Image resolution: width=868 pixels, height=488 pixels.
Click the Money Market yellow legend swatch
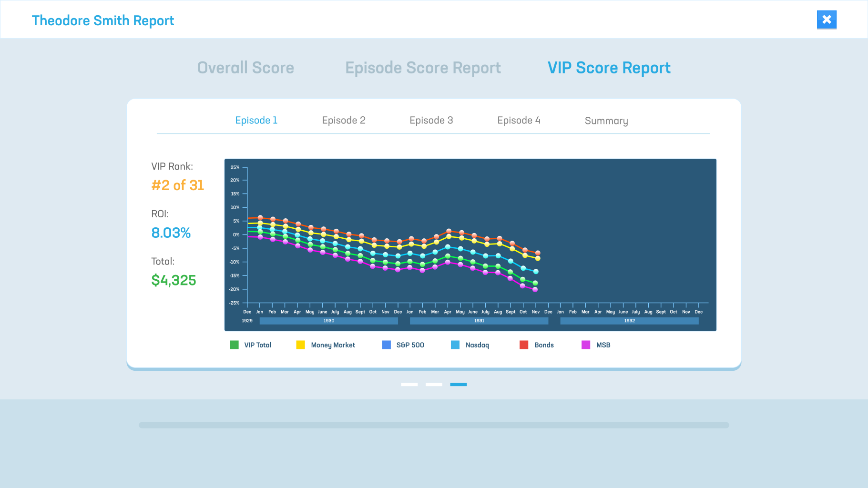300,345
